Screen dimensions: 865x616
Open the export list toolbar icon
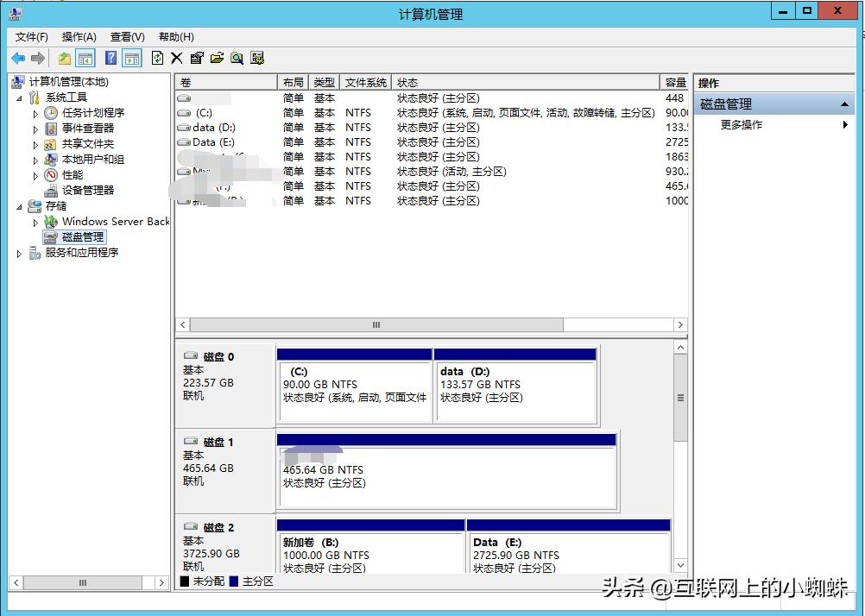pos(218,58)
